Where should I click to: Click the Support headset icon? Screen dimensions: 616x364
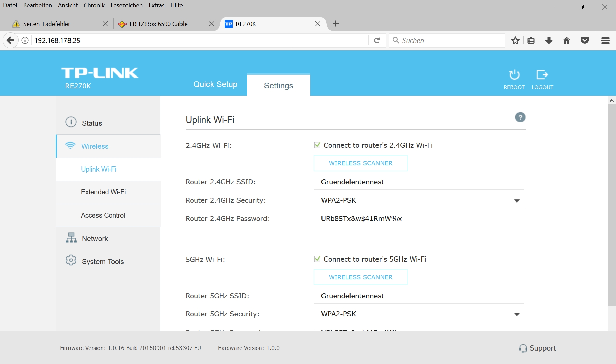pos(523,348)
